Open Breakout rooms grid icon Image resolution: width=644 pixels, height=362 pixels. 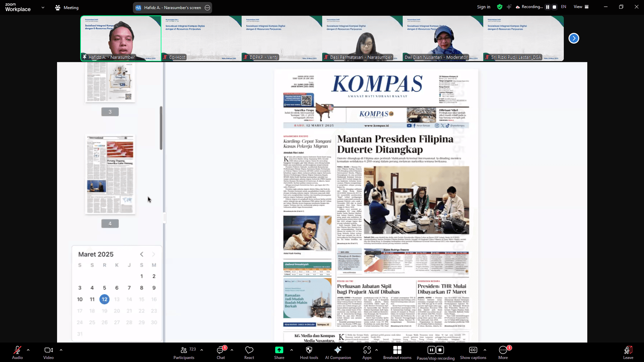click(x=397, y=353)
